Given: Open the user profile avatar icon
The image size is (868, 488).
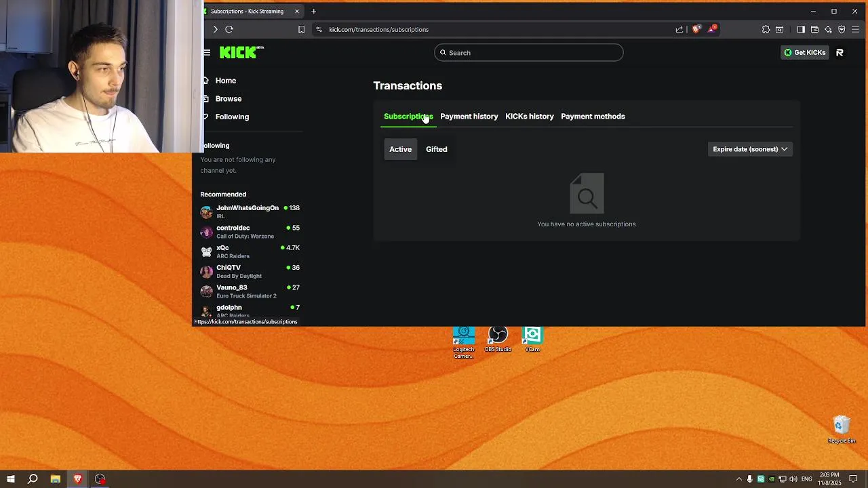Looking at the screenshot, I should point(840,52).
